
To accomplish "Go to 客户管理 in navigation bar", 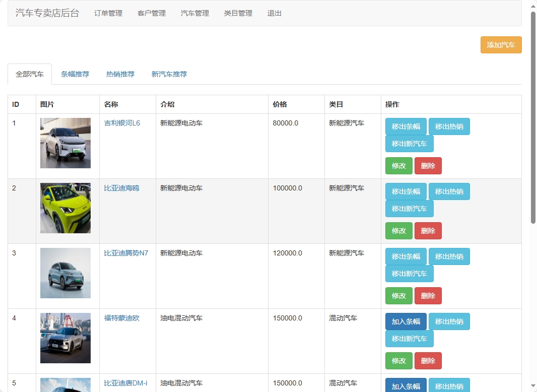I will pos(152,13).
